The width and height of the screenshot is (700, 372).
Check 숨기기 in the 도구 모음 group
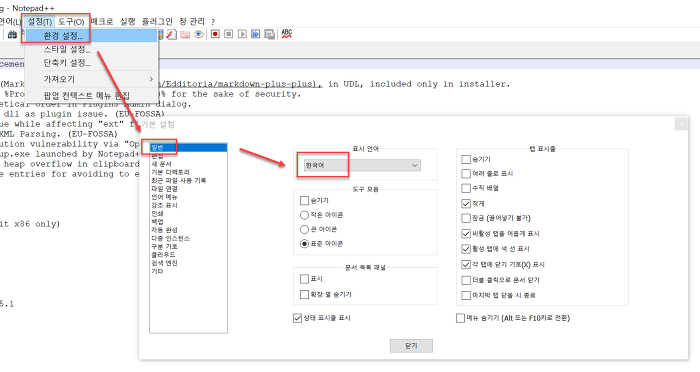[x=304, y=201]
